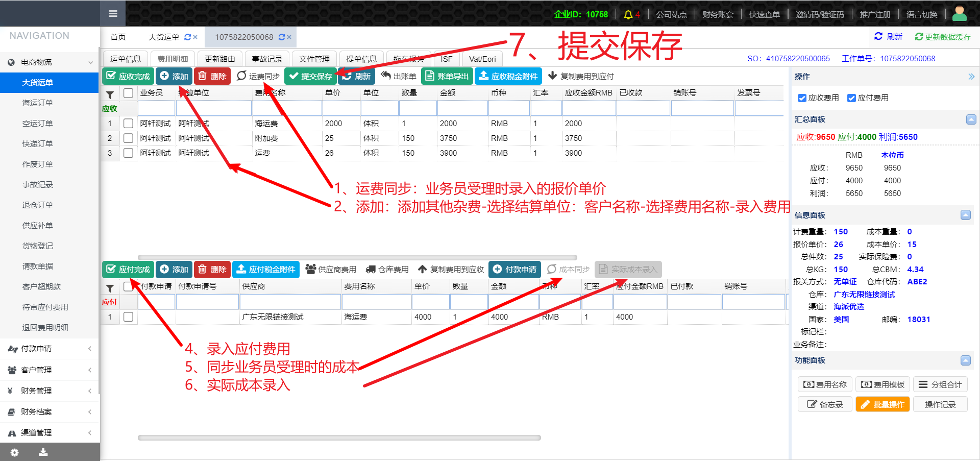Click the 业务员 filter input field
The image size is (980, 461).
[x=156, y=108]
